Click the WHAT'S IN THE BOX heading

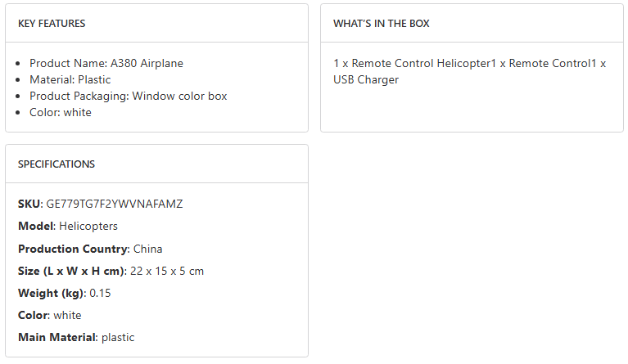381,24
